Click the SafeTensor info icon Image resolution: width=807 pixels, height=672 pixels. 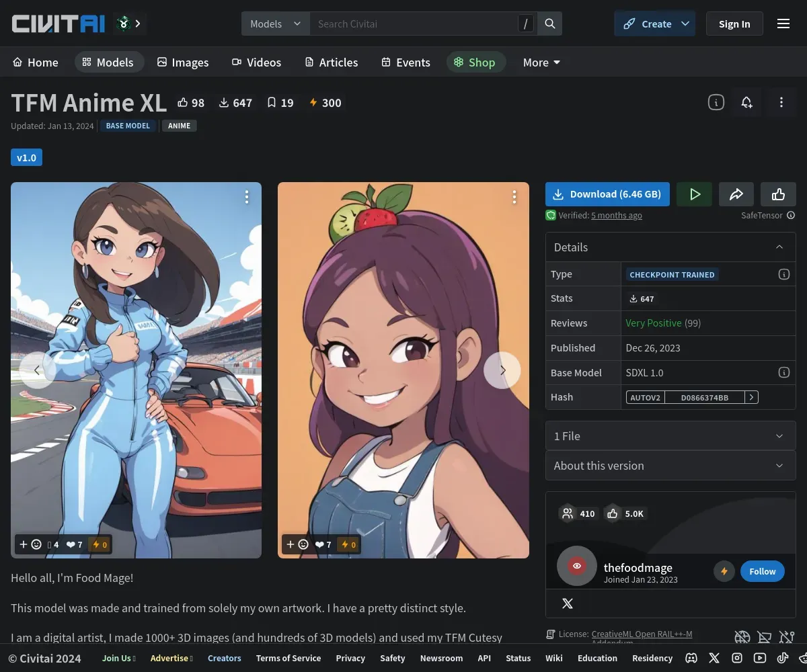[x=791, y=215]
